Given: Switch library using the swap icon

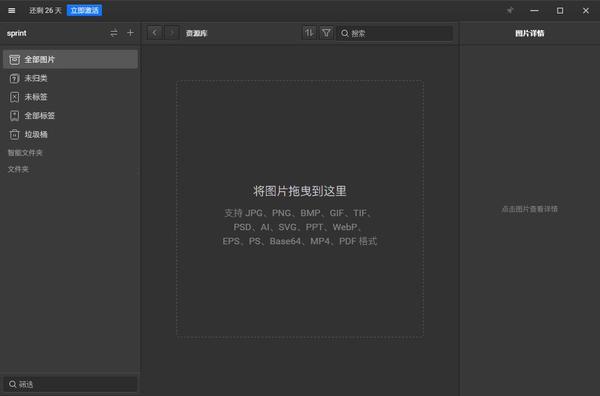Looking at the screenshot, I should (x=114, y=33).
